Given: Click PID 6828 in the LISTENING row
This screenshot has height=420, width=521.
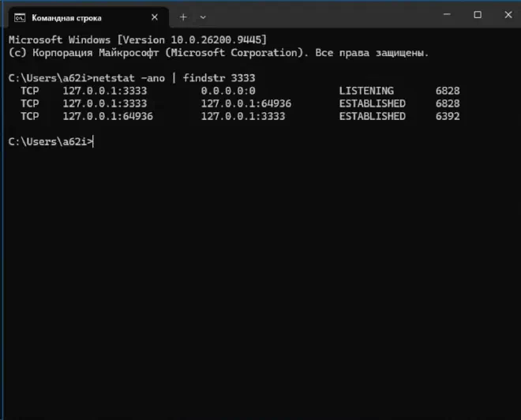Looking at the screenshot, I should coord(448,91).
